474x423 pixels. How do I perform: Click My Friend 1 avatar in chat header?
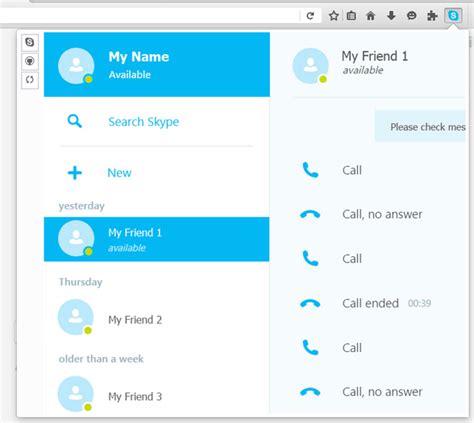311,66
